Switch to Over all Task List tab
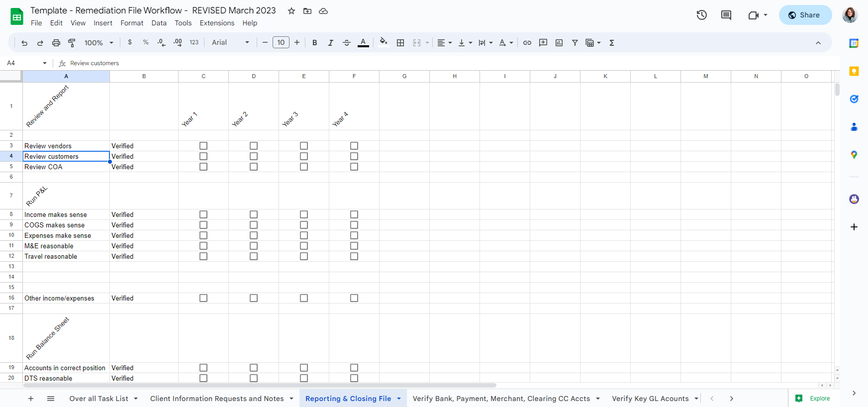This screenshot has height=407, width=868. [99, 399]
